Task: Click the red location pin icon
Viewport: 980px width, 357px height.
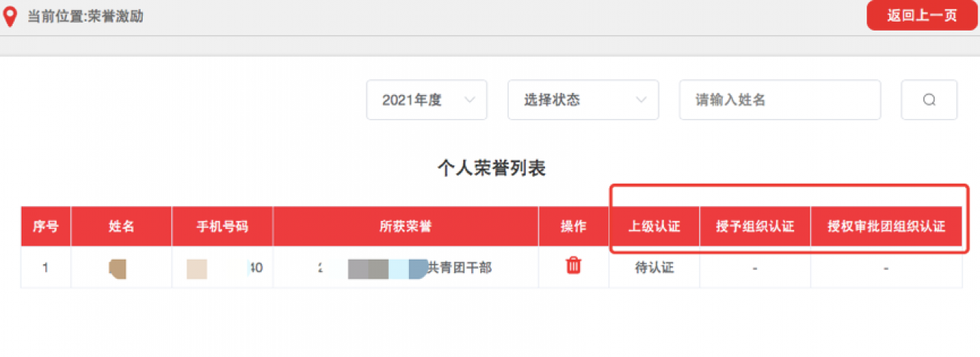Action: (x=10, y=16)
